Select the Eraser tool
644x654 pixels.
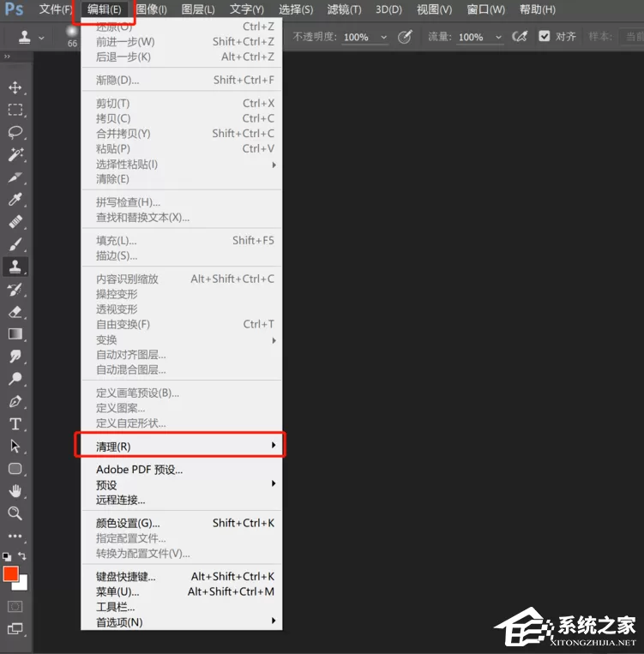pos(15,311)
